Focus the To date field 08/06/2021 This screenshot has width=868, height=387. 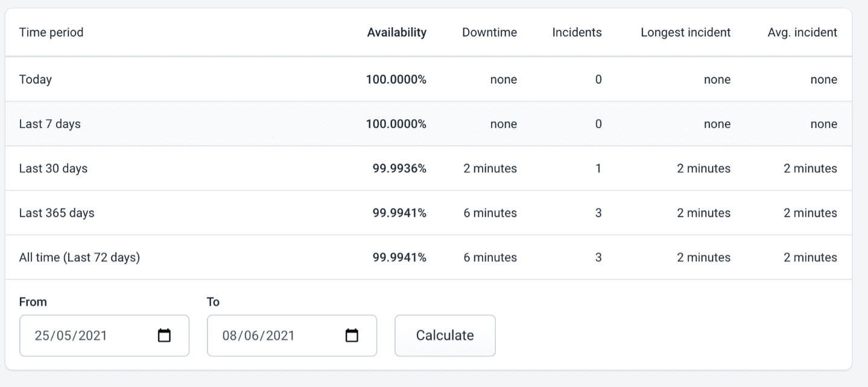point(258,336)
